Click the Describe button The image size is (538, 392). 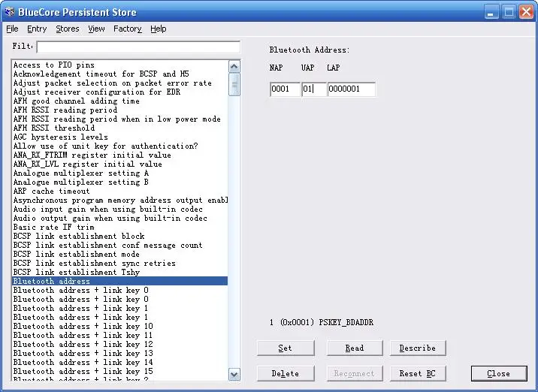pos(418,348)
